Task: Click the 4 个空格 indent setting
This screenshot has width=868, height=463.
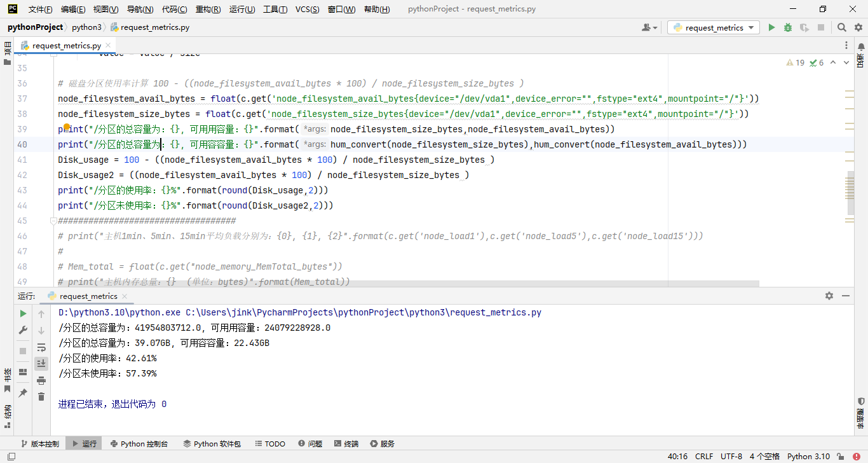Action: (764, 457)
